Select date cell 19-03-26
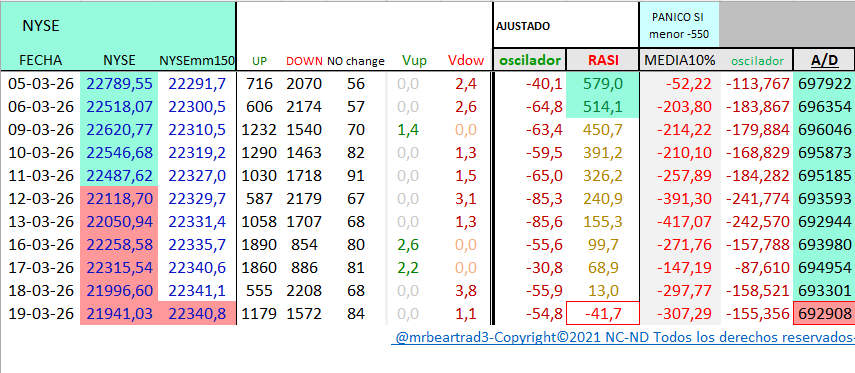 point(40,314)
